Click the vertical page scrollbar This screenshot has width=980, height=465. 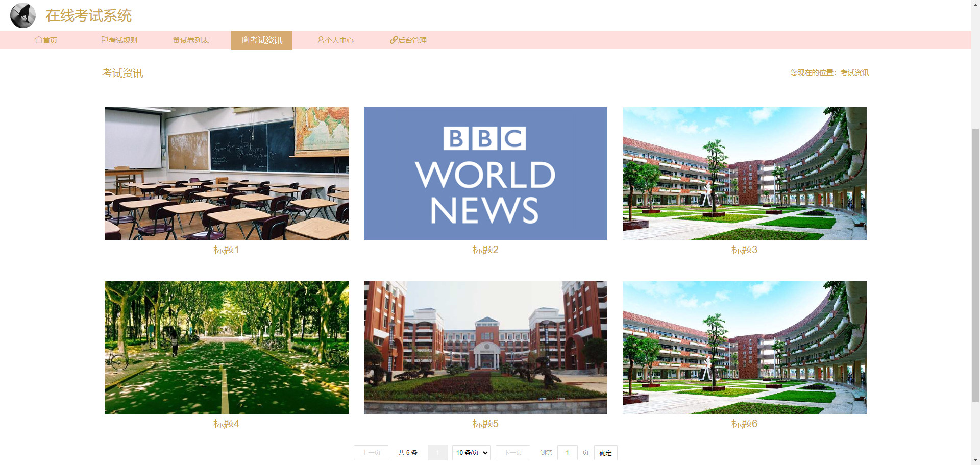click(975, 265)
